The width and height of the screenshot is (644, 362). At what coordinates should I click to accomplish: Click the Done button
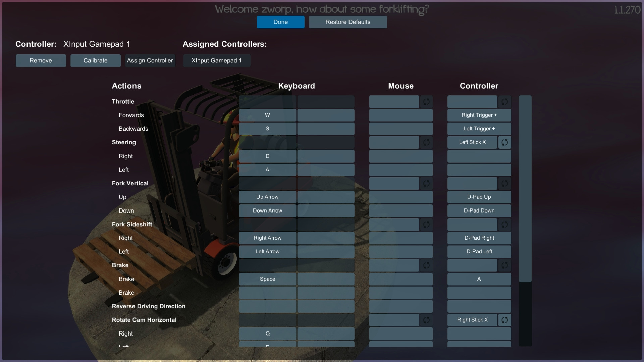280,22
